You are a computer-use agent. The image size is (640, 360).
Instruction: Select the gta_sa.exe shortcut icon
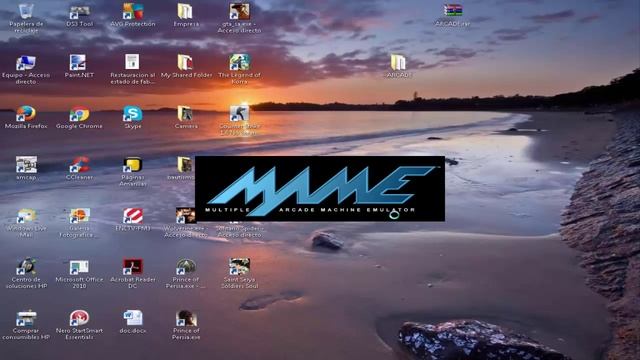click(x=239, y=11)
